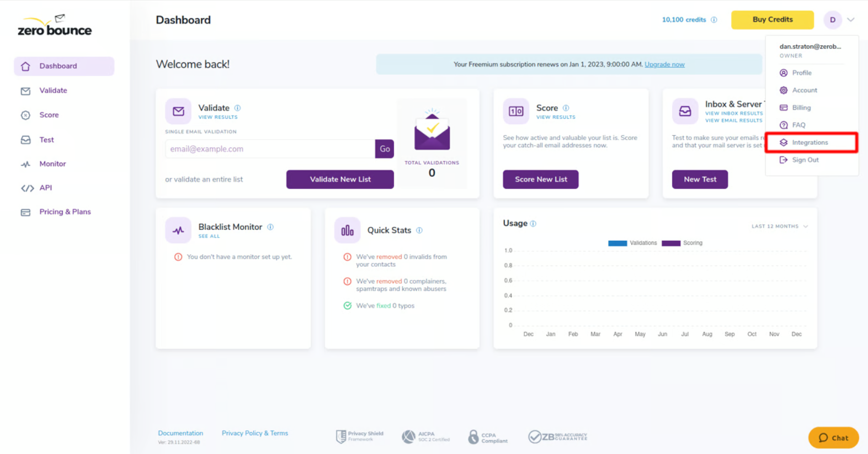Click the Buy Credits button
Screen dimensions: 868x454
tap(772, 20)
